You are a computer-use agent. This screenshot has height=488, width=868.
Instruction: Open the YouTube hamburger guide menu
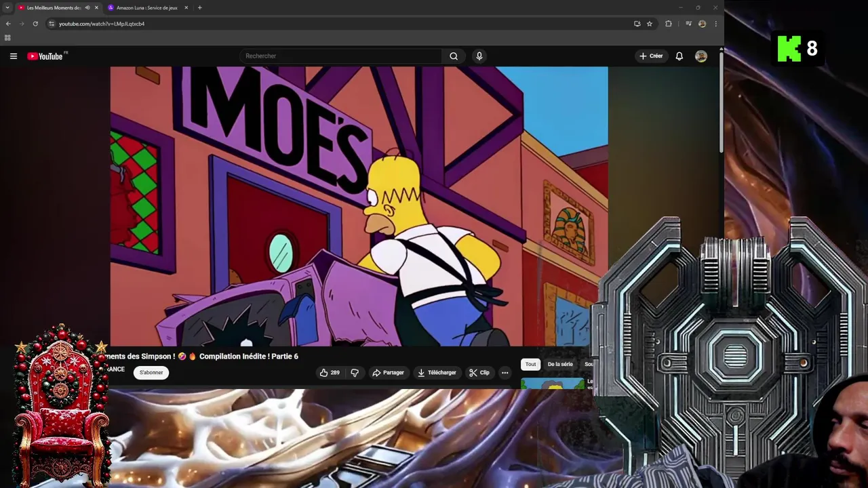pos(14,56)
